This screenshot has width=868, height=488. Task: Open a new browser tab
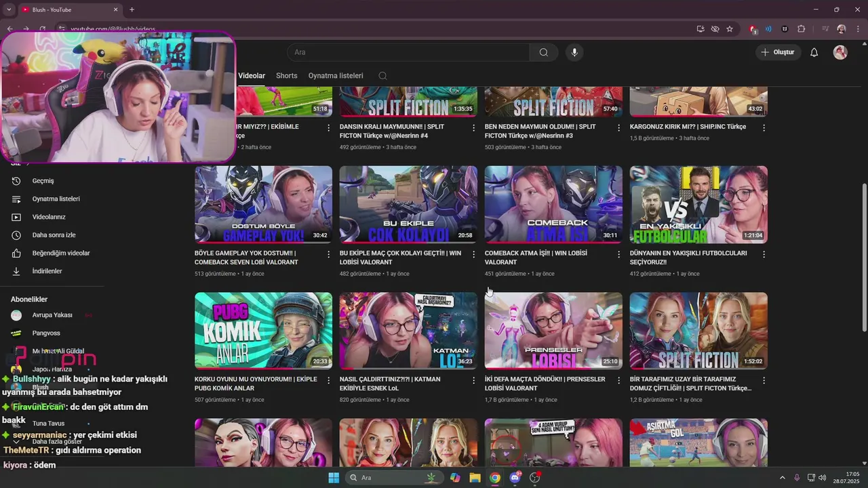point(132,9)
